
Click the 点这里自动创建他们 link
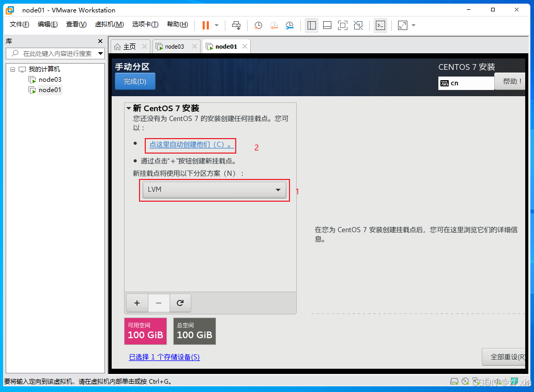(191, 144)
